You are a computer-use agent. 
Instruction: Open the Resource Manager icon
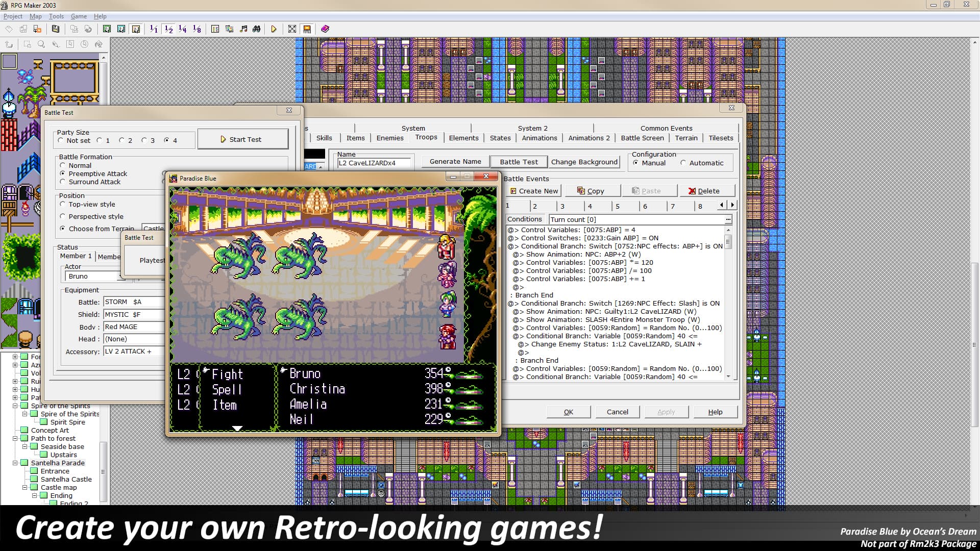229,29
